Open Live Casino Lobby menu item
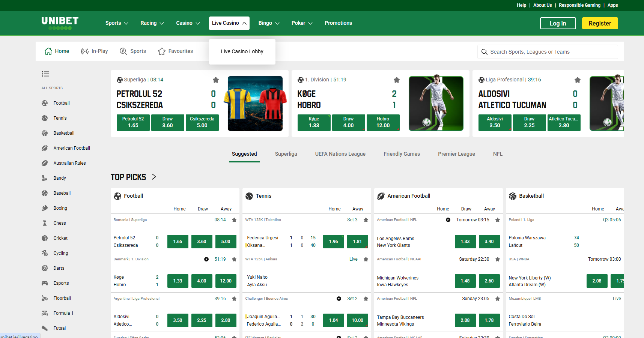The width and height of the screenshot is (644, 338). [x=242, y=52]
